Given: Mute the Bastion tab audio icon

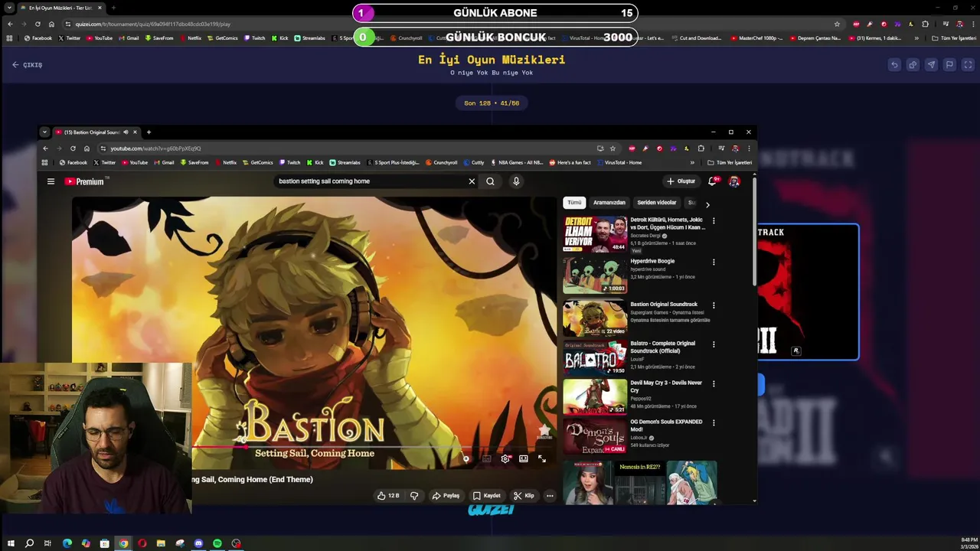Looking at the screenshot, I should [x=126, y=132].
